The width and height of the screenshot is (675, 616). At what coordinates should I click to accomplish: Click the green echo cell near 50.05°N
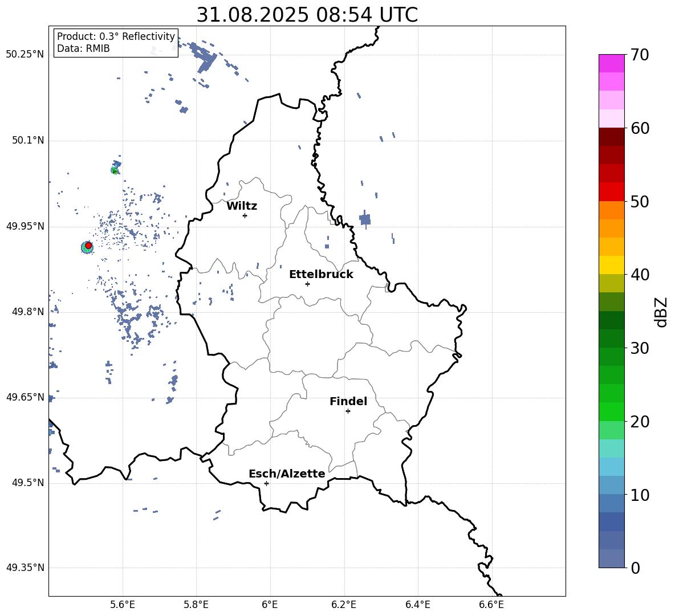pos(115,170)
